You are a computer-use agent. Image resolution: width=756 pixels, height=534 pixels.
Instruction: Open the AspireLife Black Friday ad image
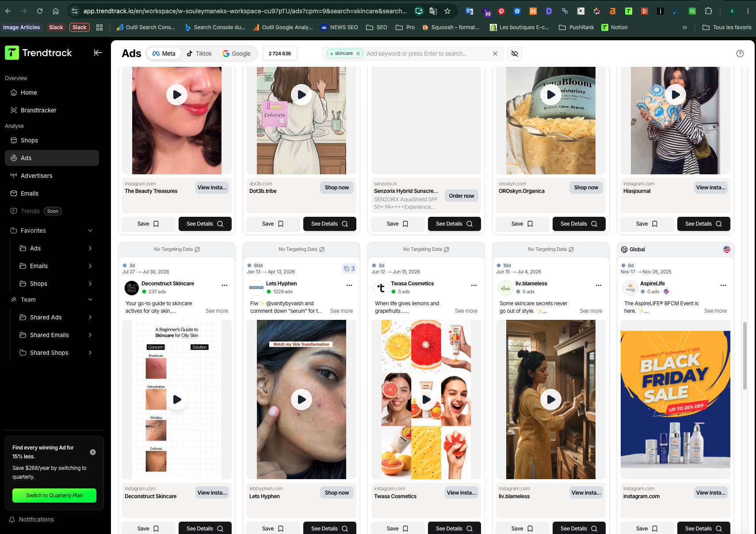click(676, 400)
